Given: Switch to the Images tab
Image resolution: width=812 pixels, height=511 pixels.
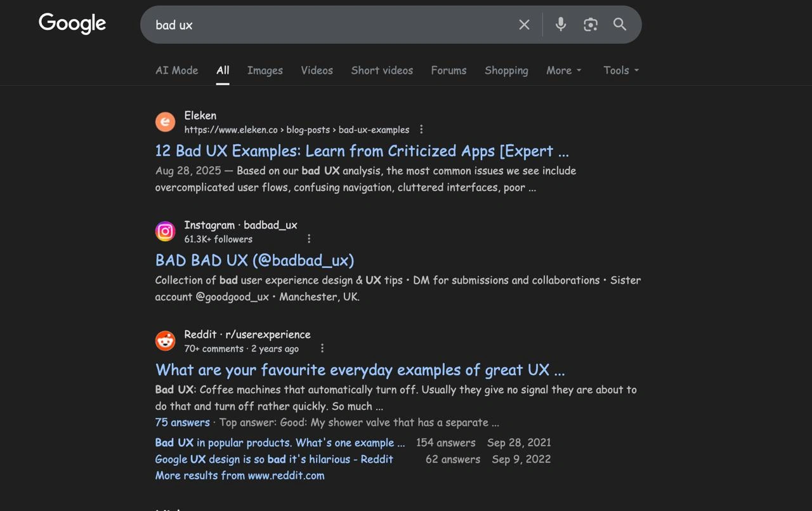Looking at the screenshot, I should pos(265,70).
